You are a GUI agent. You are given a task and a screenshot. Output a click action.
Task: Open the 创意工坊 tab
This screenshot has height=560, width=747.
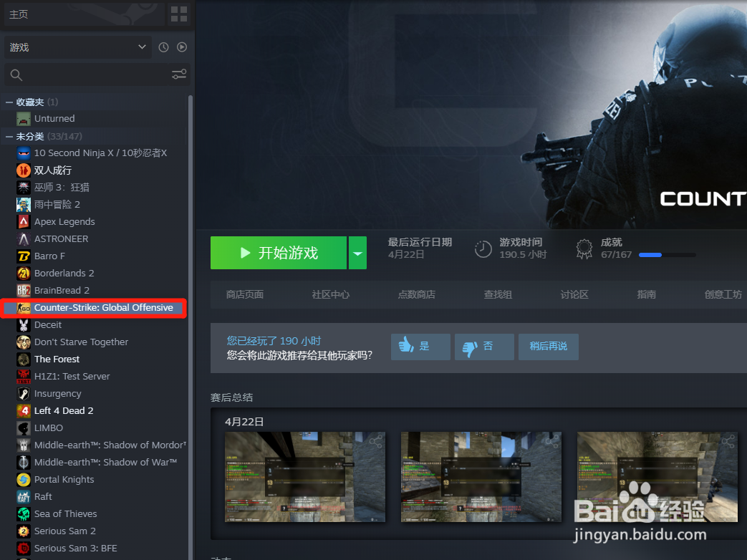723,295
